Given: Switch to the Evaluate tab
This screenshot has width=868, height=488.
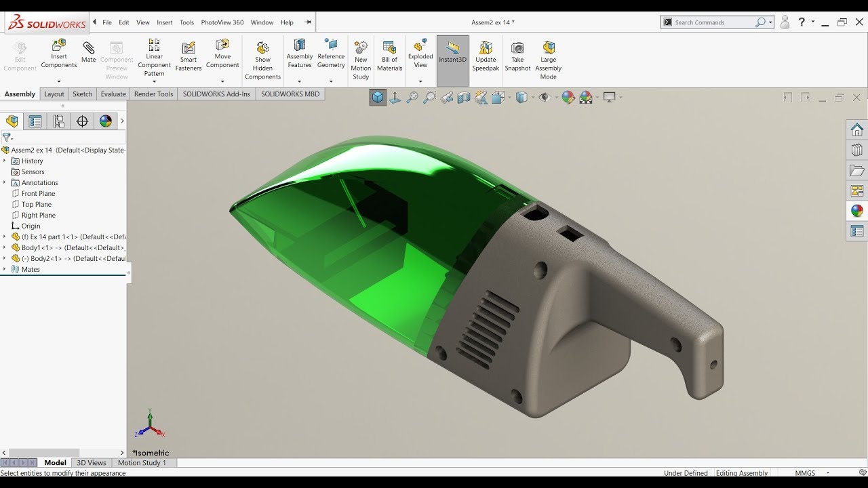Looking at the screenshot, I should tap(113, 94).
